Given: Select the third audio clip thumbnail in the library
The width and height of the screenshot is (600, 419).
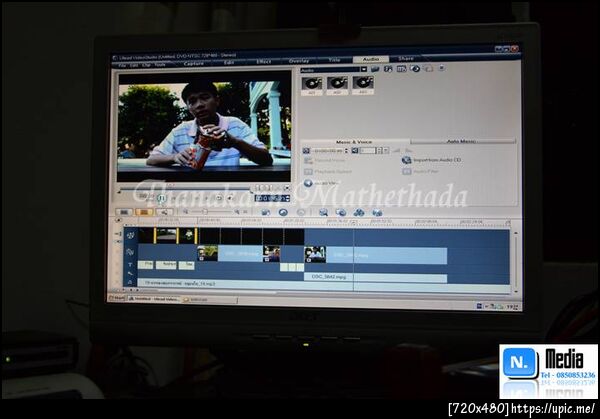Looking at the screenshot, I should coord(363,85).
